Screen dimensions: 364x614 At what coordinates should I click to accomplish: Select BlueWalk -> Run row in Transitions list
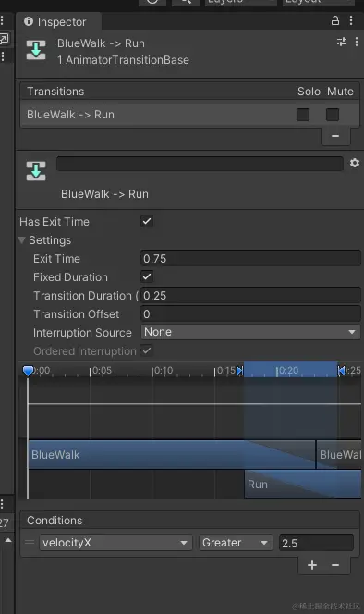(189, 115)
